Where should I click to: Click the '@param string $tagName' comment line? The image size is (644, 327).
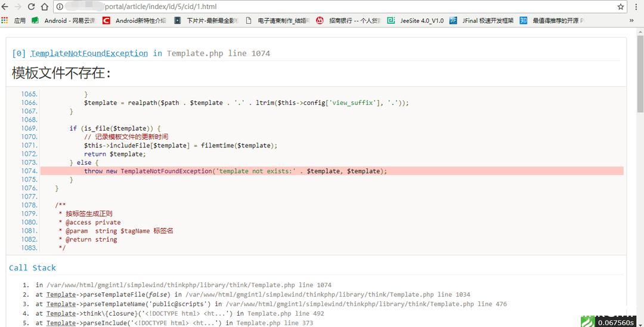tap(116, 231)
